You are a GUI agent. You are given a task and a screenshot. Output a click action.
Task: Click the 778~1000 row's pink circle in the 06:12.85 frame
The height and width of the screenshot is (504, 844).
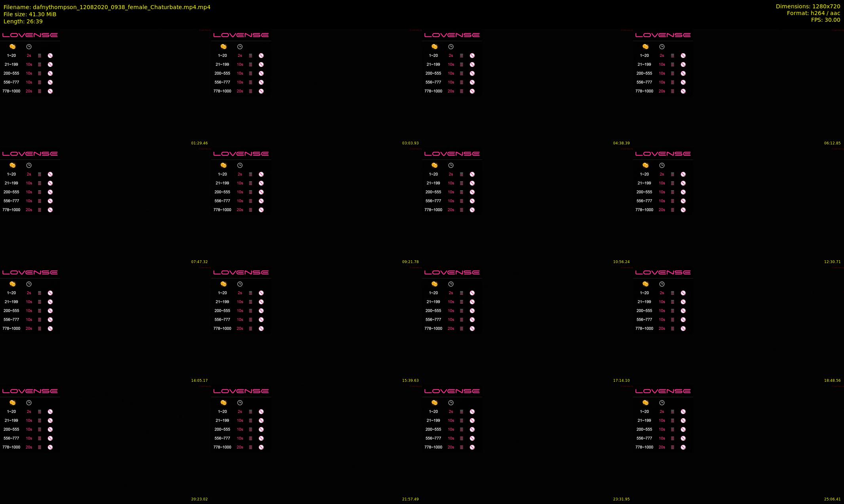point(683,91)
